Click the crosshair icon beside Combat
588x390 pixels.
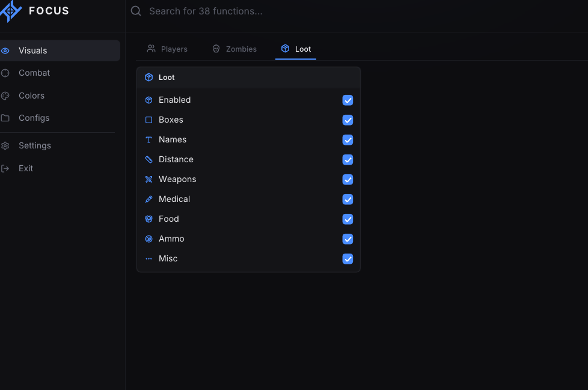[x=5, y=73]
